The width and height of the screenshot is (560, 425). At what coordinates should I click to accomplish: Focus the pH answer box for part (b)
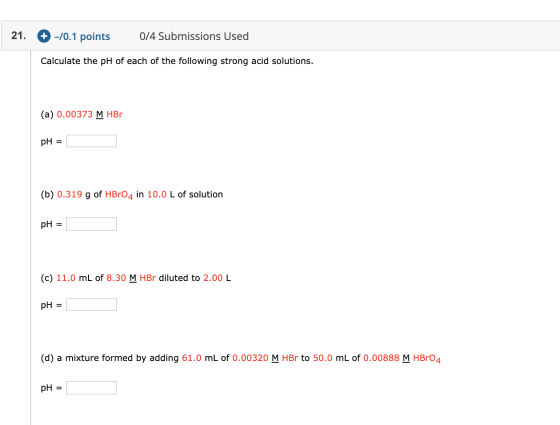click(91, 224)
